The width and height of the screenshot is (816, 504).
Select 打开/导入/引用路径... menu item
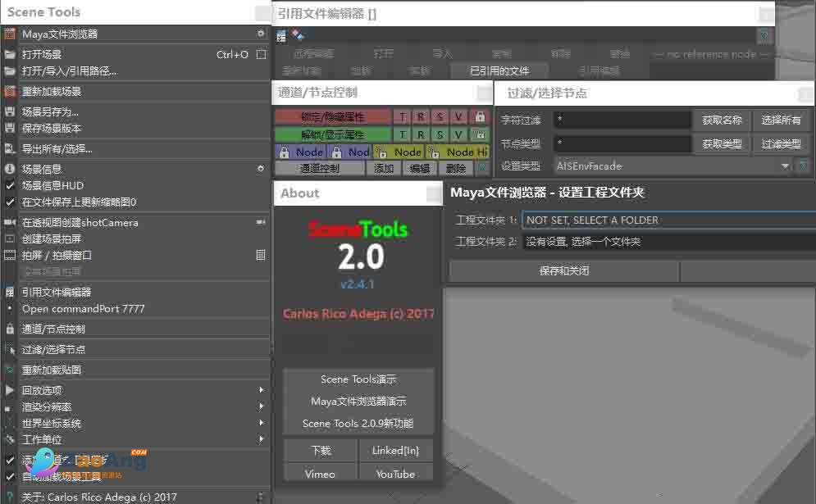pos(70,71)
